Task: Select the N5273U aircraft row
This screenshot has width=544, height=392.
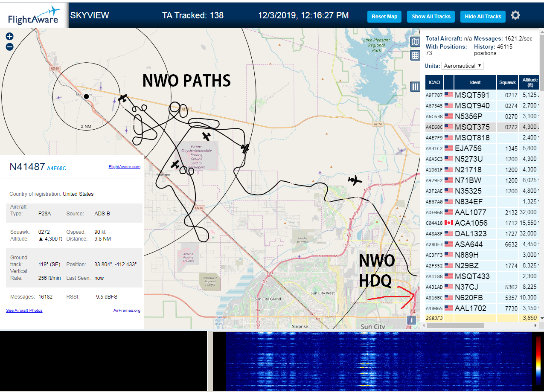Action: click(482, 159)
